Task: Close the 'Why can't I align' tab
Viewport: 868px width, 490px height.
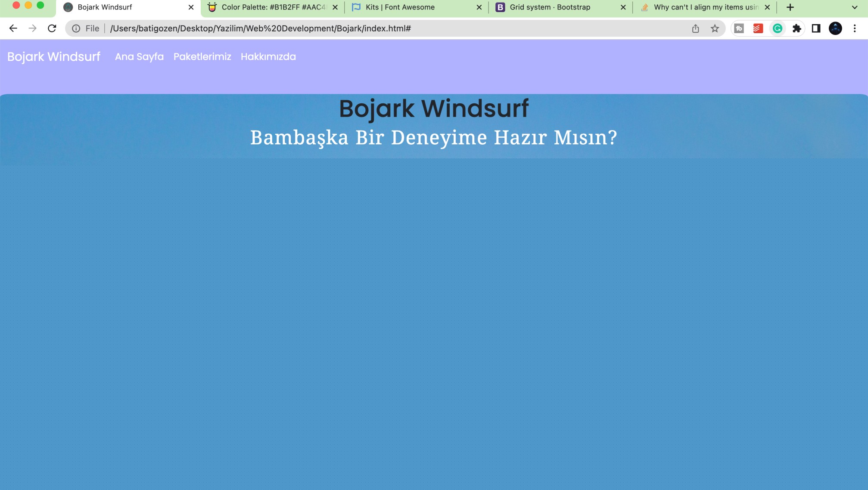Action: 767,7
